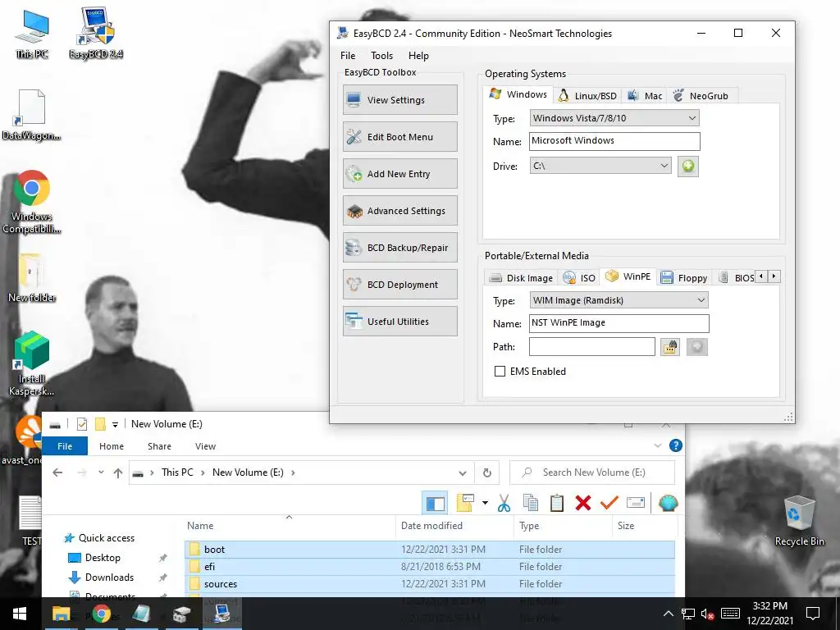Toggle the preview pane toolbar icon
The image size is (840, 630).
coord(435,503)
